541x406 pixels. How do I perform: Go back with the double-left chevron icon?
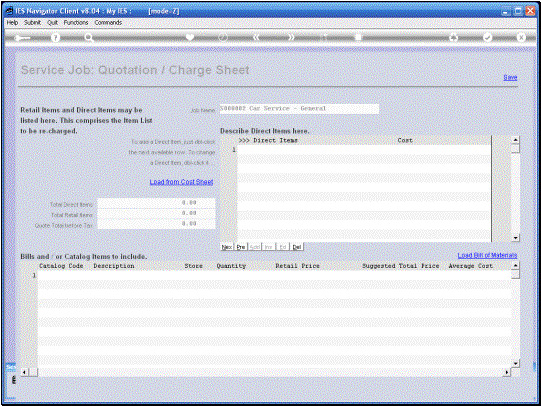pos(256,37)
